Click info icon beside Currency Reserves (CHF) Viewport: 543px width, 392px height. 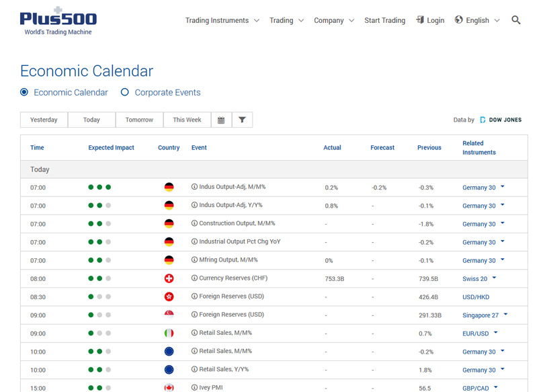click(195, 278)
